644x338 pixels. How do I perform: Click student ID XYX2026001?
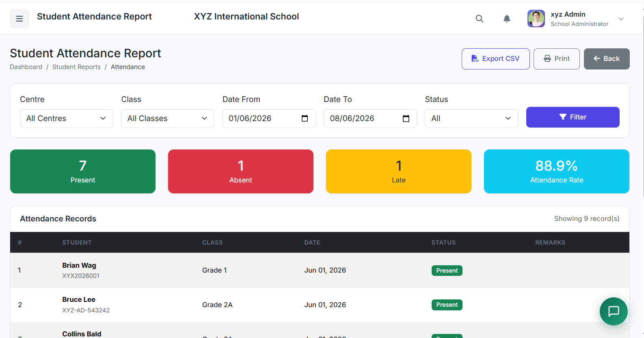(x=81, y=276)
